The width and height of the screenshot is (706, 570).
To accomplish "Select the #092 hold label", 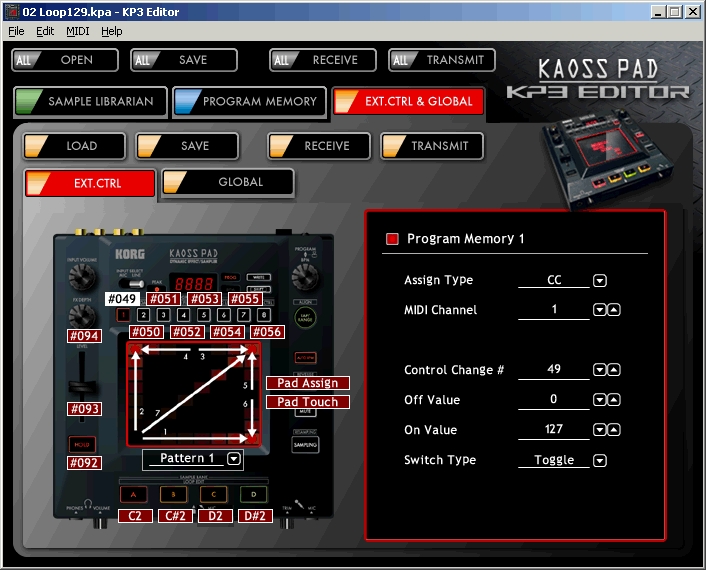I will coord(84,463).
